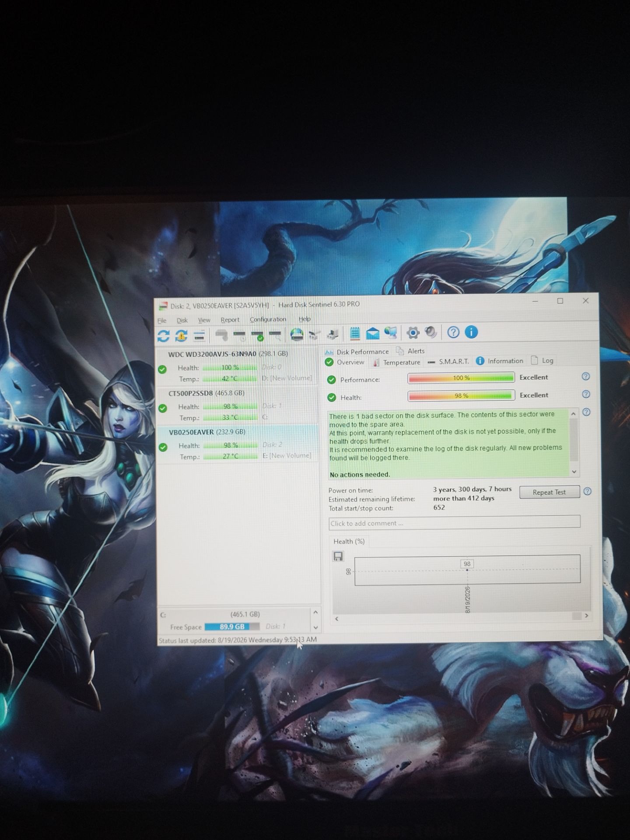Click the save floppy icon on Health graph
This screenshot has width=630, height=840.
(x=338, y=556)
